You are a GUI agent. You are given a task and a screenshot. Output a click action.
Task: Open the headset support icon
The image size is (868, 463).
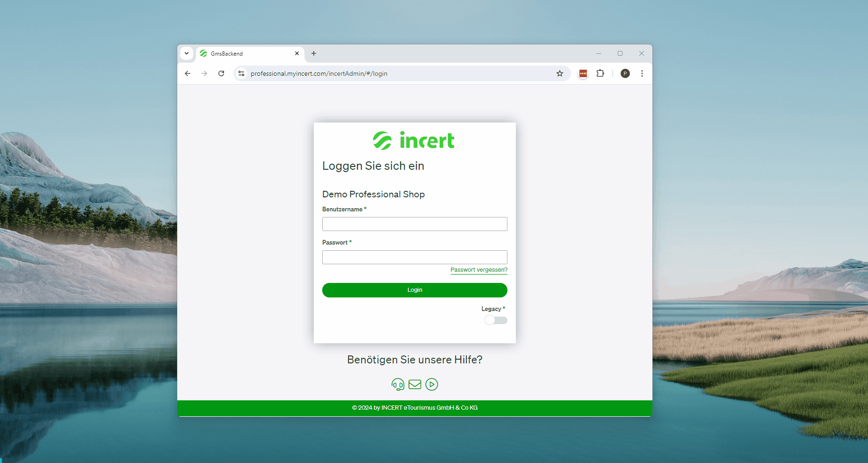(398, 384)
